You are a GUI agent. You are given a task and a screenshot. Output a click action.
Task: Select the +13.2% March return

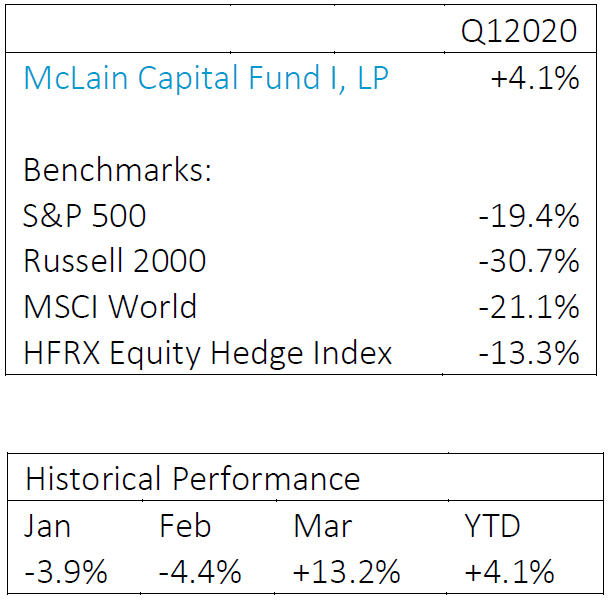(347, 572)
